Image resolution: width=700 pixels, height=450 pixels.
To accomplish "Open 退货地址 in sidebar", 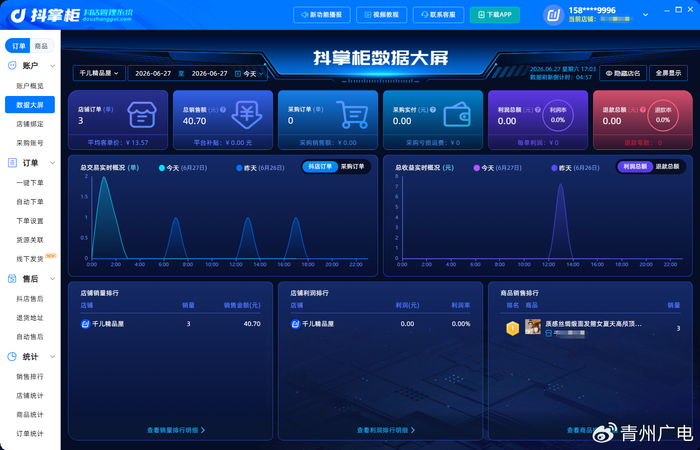I will (x=30, y=318).
